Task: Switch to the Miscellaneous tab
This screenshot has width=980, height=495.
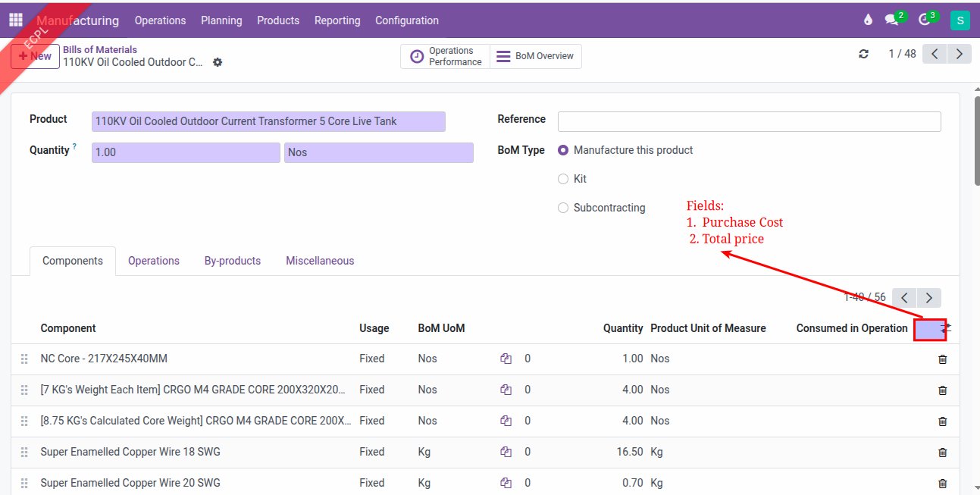Action: (319, 261)
